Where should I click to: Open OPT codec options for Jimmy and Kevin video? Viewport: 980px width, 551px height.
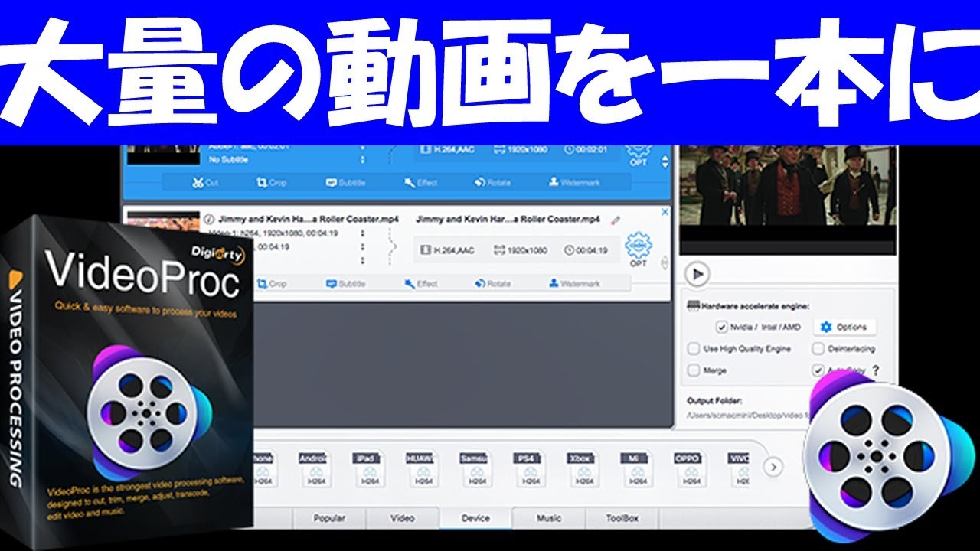tap(638, 251)
